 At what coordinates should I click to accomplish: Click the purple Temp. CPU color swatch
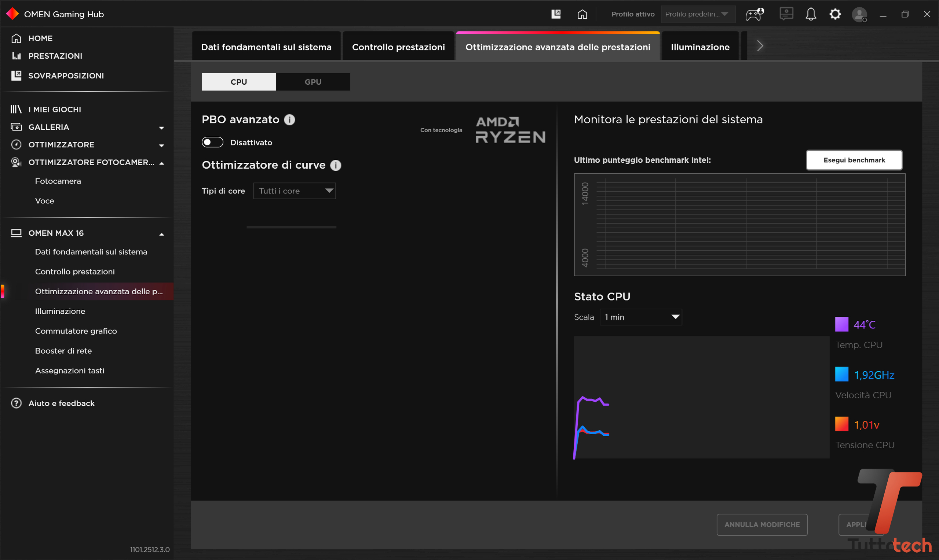click(841, 324)
